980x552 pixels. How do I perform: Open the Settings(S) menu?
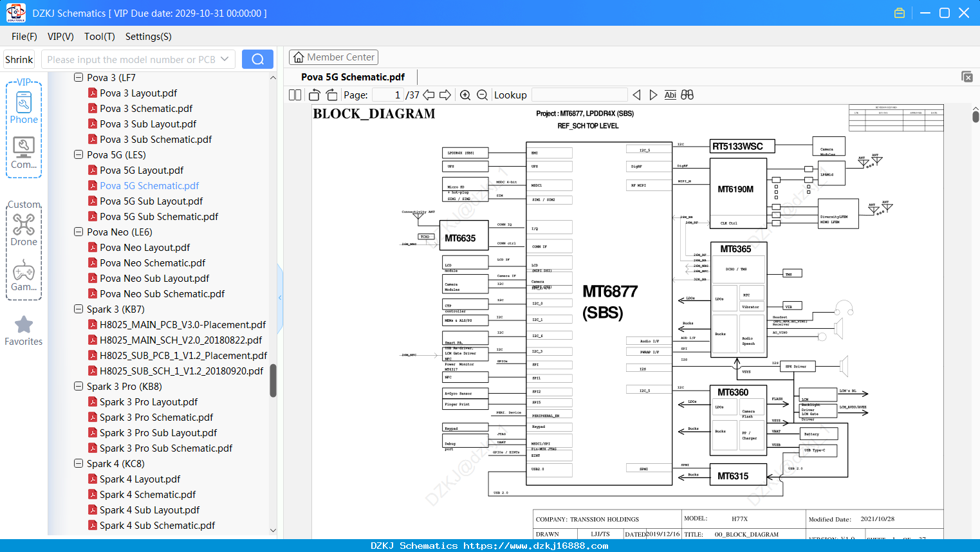(x=149, y=37)
